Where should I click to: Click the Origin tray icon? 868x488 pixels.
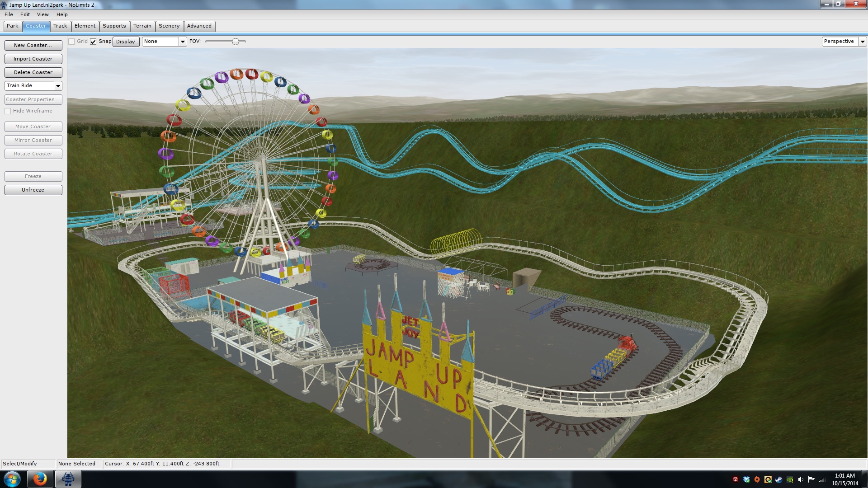[757, 479]
